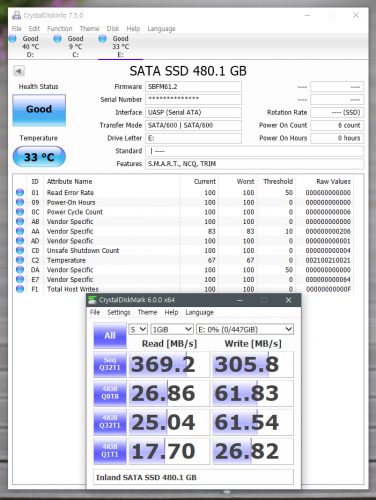This screenshot has width=376, height=500.
Task: Click the 4KiB Q8T8 read result 26.86
Action: pyautogui.click(x=169, y=393)
